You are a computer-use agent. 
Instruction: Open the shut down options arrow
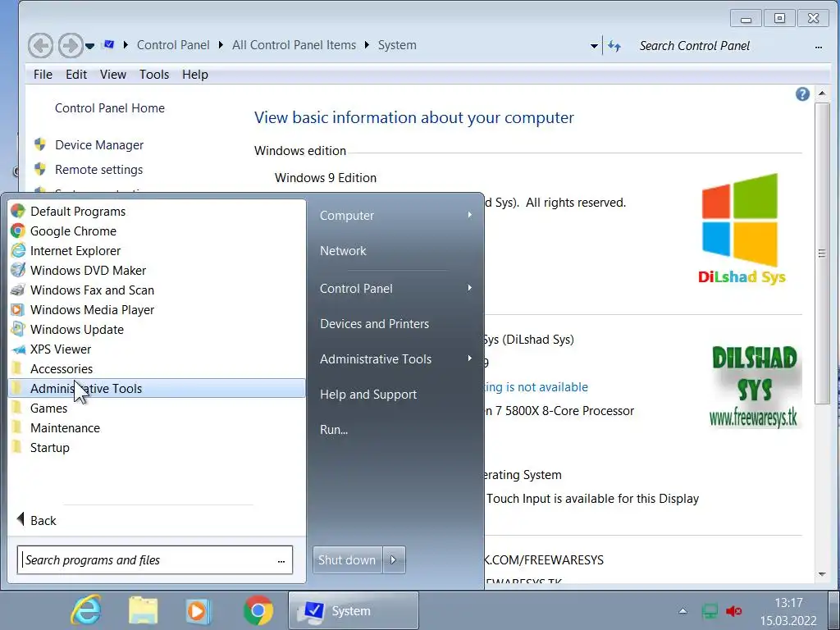point(394,559)
